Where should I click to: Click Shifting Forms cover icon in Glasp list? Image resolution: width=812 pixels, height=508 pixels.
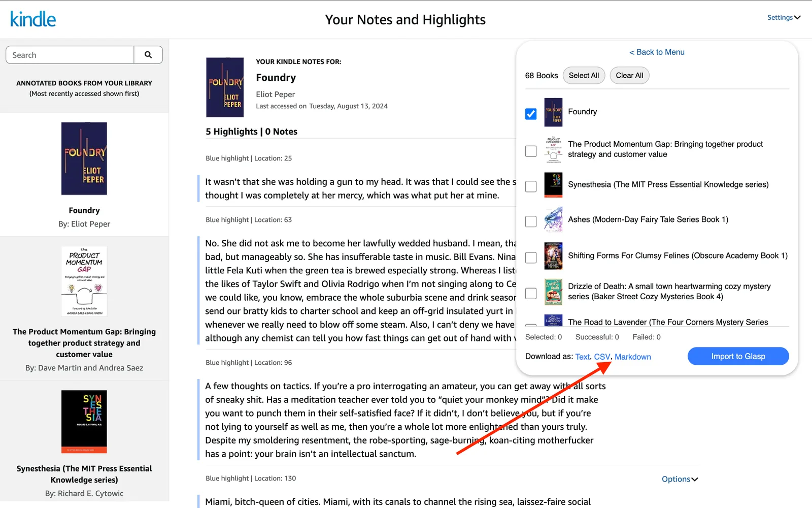coord(553,256)
